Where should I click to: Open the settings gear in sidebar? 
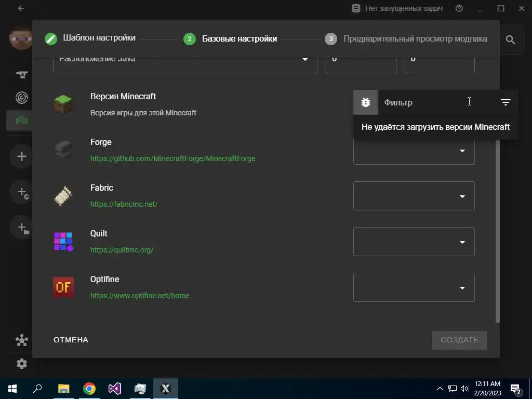(22, 364)
